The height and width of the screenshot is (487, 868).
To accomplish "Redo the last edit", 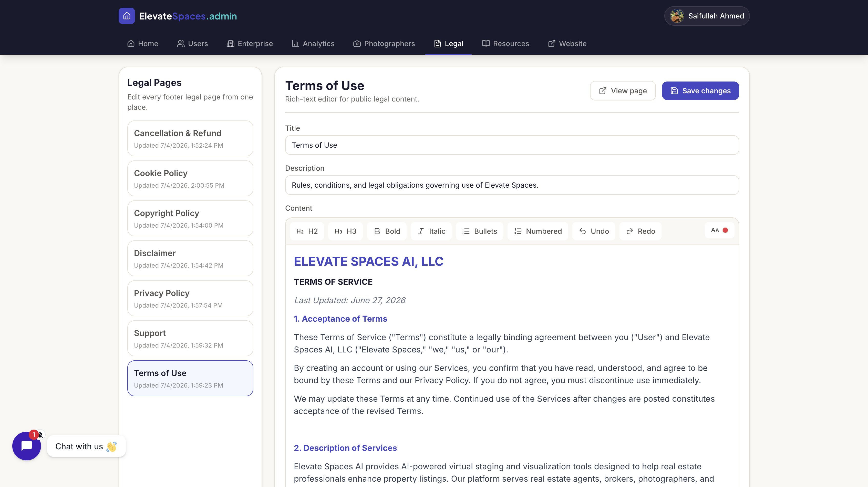I will point(640,231).
